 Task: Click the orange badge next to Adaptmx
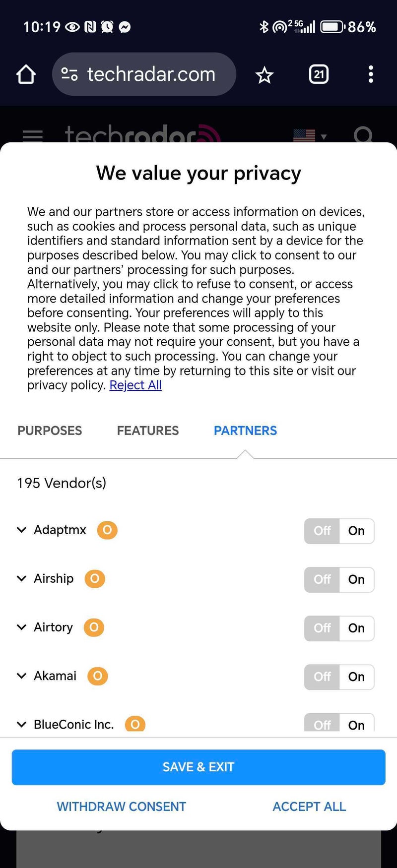pyautogui.click(x=107, y=530)
